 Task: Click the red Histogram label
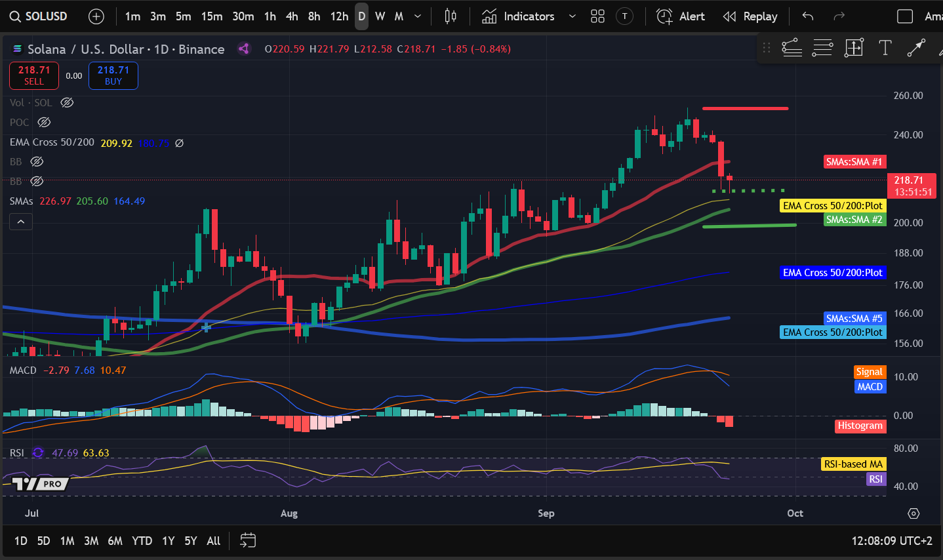point(860,426)
